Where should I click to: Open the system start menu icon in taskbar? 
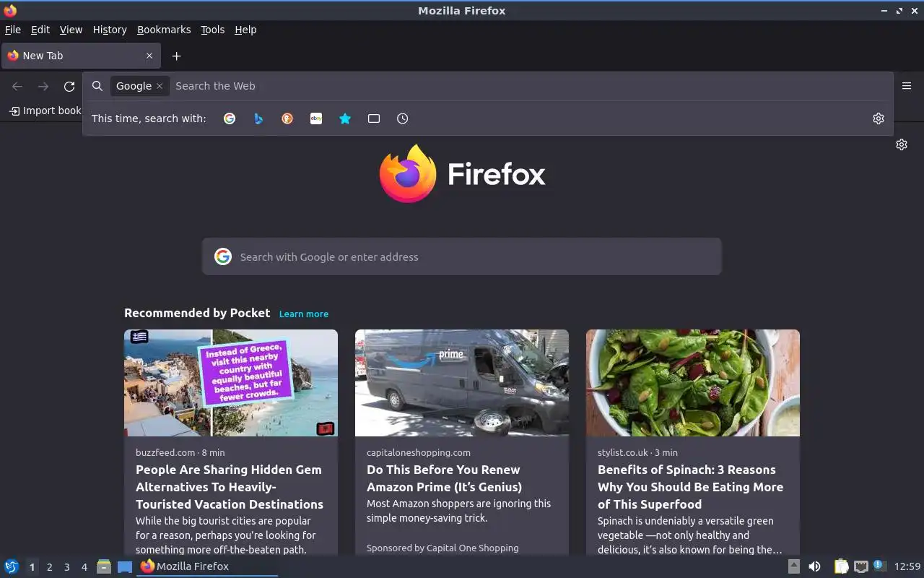point(12,566)
